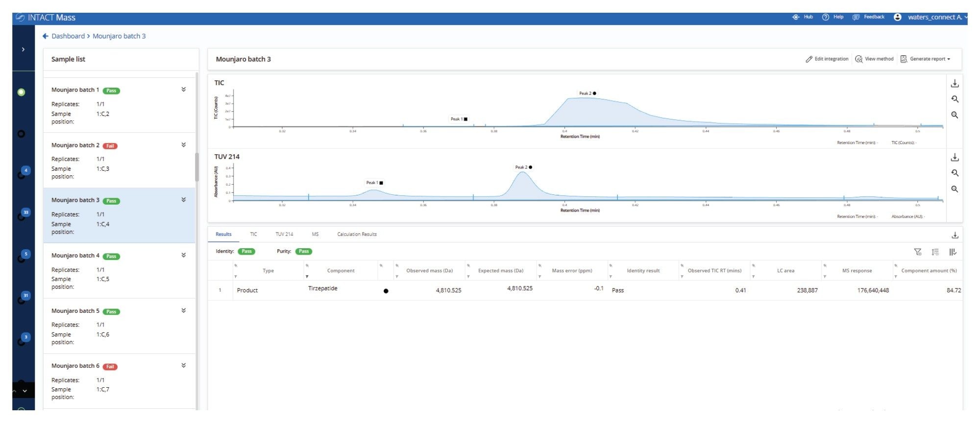The width and height of the screenshot is (980, 423).
Task: Download the TUV 214 chromatogram
Action: coord(955,158)
